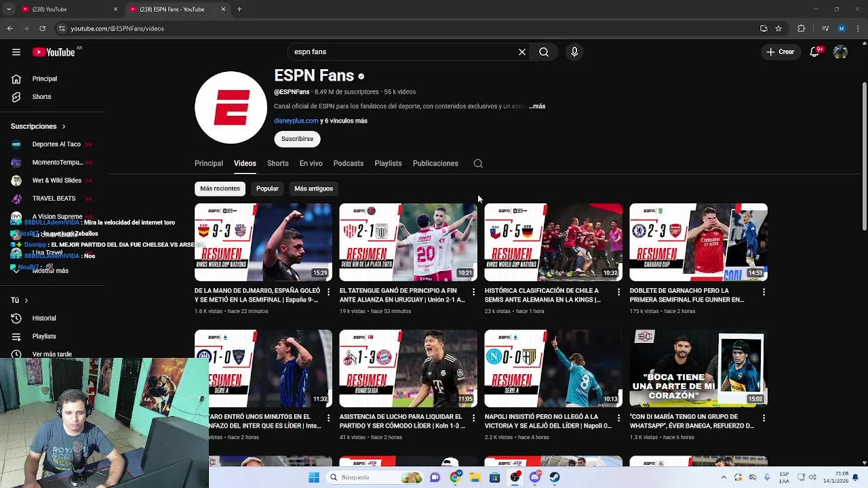This screenshot has height=488, width=868.
Task: Switch to the Podcasts channel tab
Action: (349, 163)
